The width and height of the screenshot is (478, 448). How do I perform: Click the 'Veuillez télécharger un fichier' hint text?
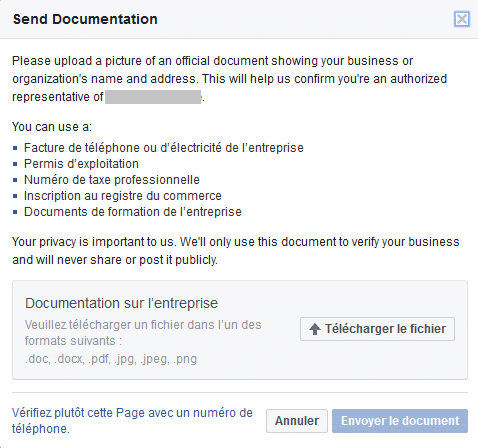click(143, 333)
